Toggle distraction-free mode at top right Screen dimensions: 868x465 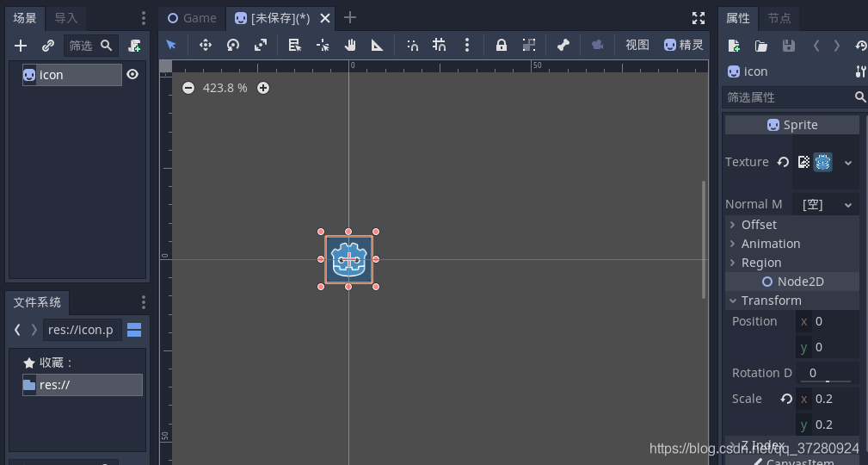tap(699, 18)
